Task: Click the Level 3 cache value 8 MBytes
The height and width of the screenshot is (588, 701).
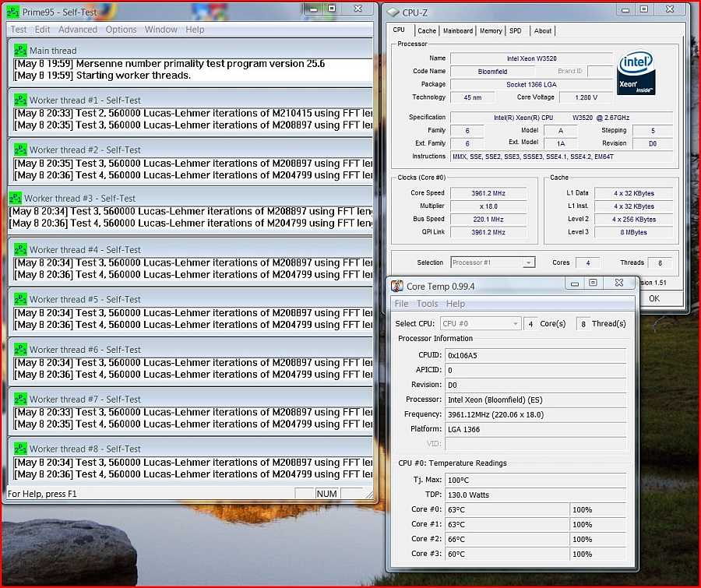Action: tap(633, 232)
